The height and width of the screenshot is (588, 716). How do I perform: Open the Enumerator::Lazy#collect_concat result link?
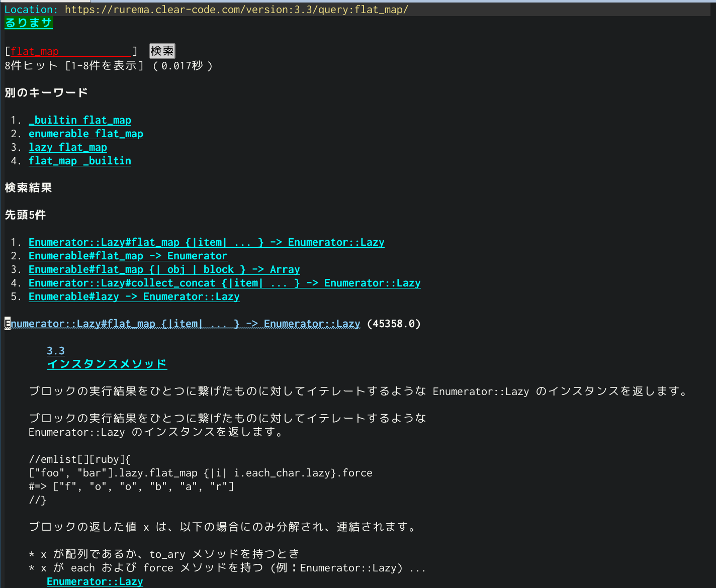pyautogui.click(x=224, y=283)
